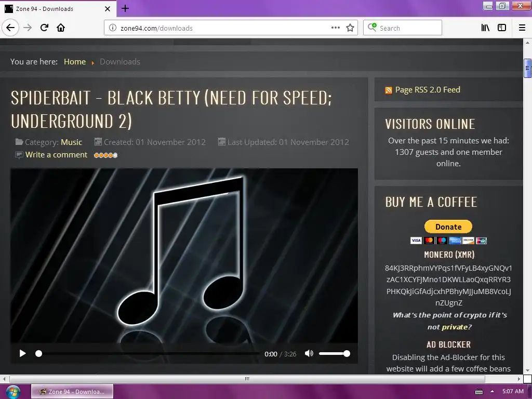Click the Last Updated calendar icon

coord(221,141)
